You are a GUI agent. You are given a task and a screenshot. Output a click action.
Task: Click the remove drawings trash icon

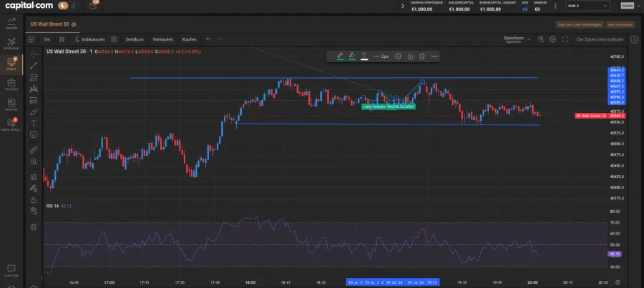click(x=34, y=227)
